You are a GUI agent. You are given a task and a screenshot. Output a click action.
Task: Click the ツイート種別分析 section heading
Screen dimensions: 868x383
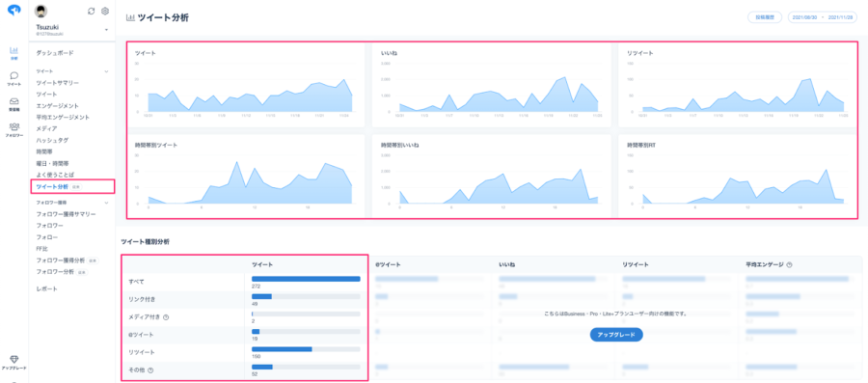(145, 242)
